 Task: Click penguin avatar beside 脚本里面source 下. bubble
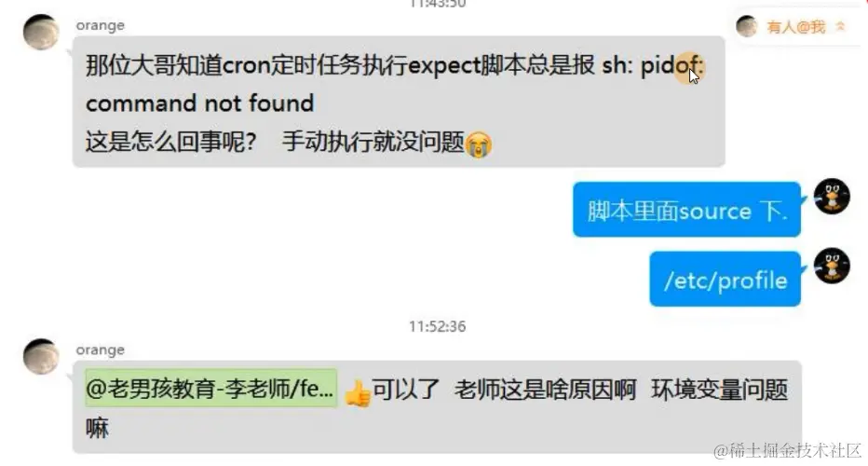832,196
